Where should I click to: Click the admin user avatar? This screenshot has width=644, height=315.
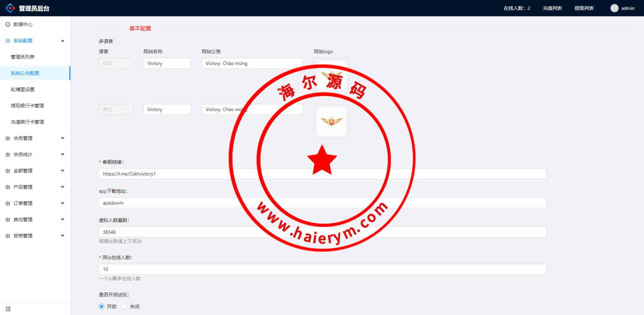click(x=614, y=8)
